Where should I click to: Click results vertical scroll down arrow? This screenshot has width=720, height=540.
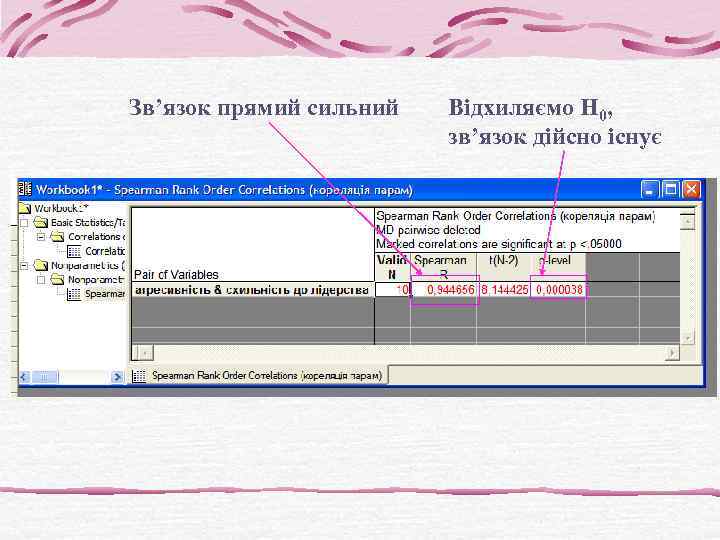687,338
